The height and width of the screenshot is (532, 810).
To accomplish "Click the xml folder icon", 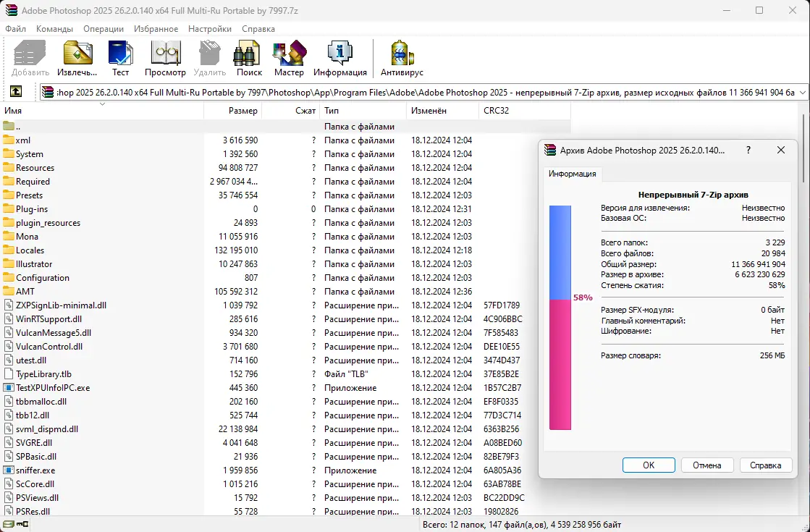I will click(8, 140).
